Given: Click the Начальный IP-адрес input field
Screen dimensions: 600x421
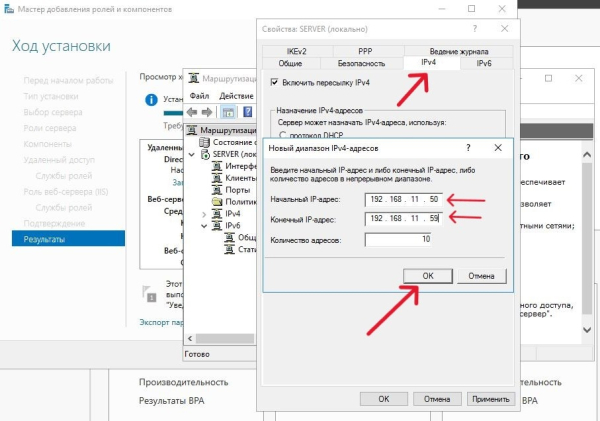Looking at the screenshot, I should click(x=404, y=199).
